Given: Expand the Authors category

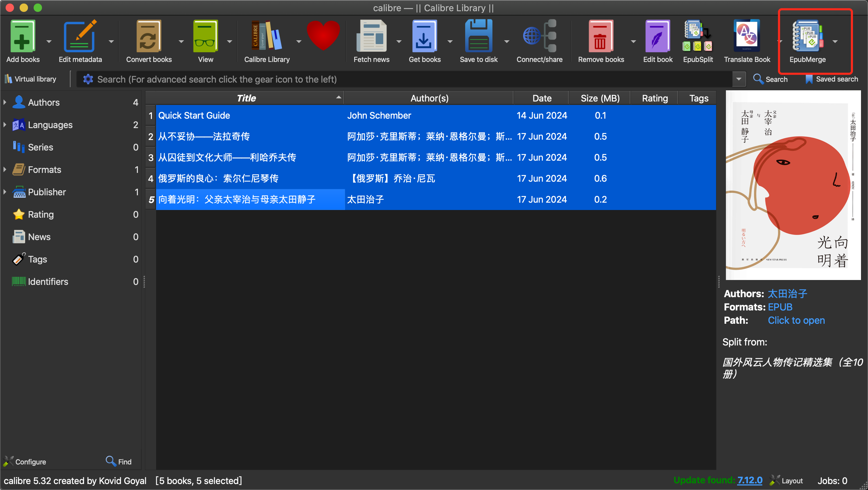Looking at the screenshot, I should (x=5, y=102).
